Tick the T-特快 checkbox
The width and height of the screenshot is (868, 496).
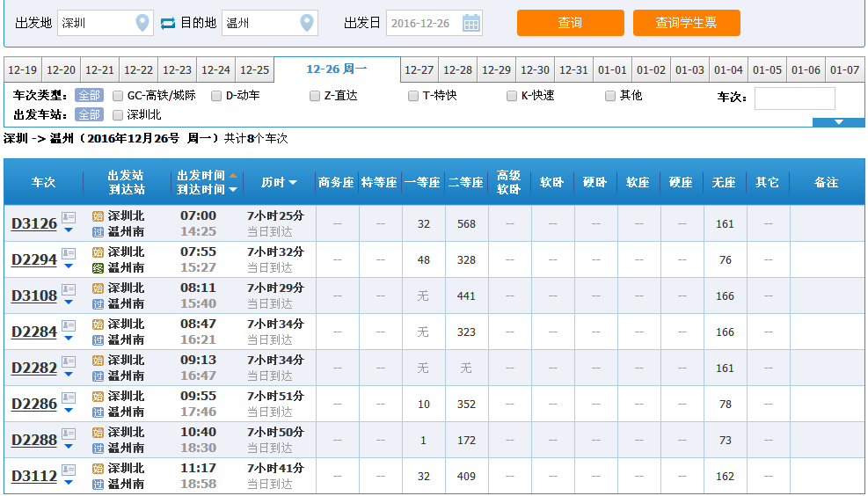413,96
